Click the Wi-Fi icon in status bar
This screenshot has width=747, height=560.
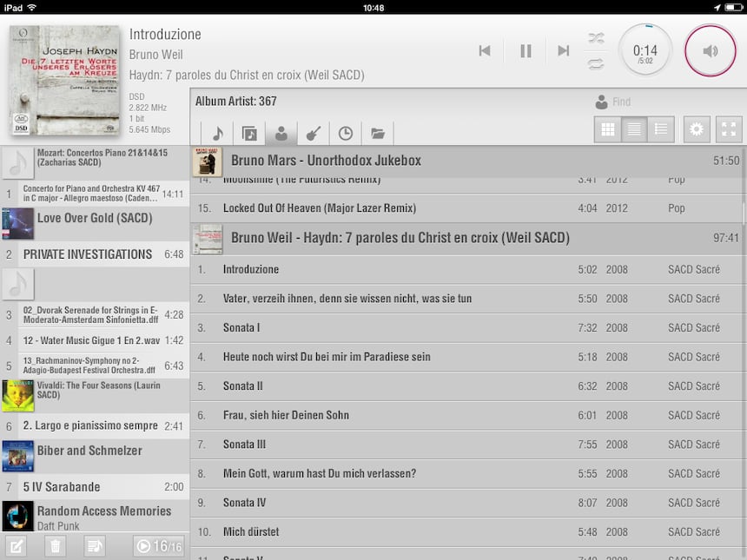[32, 7]
